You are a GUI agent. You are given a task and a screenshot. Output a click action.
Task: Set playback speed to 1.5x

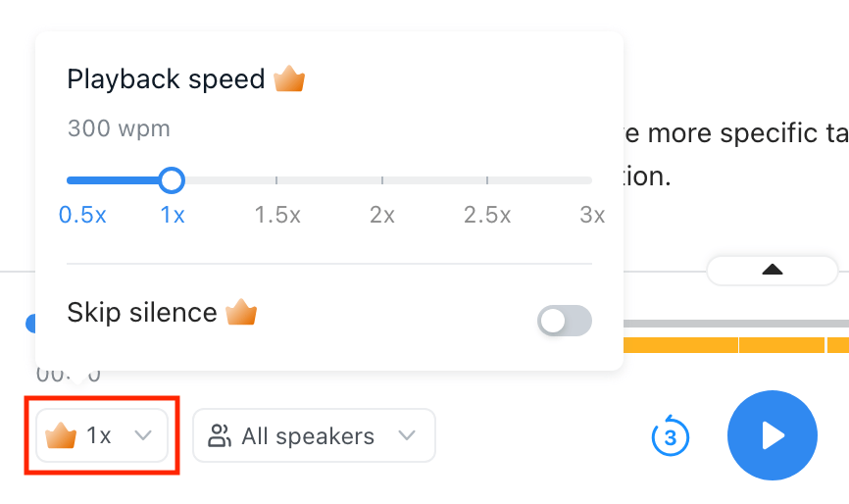[x=276, y=180]
